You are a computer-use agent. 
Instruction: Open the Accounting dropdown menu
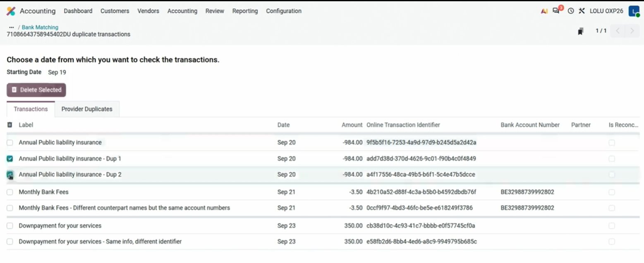coord(182,11)
